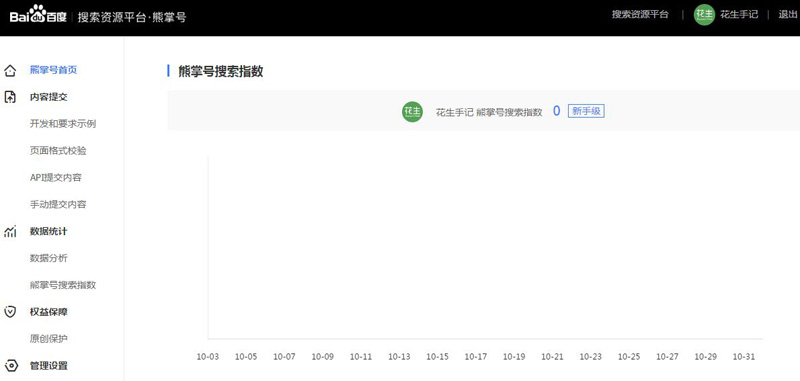This screenshot has width=800, height=381.
Task: Open 熊掌号首页 in the sidebar
Action: [x=54, y=70]
